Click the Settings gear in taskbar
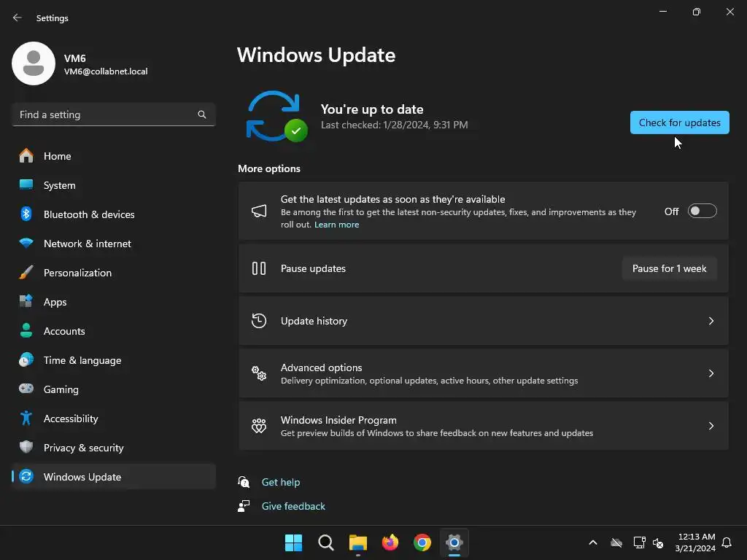The image size is (747, 560). click(454, 542)
